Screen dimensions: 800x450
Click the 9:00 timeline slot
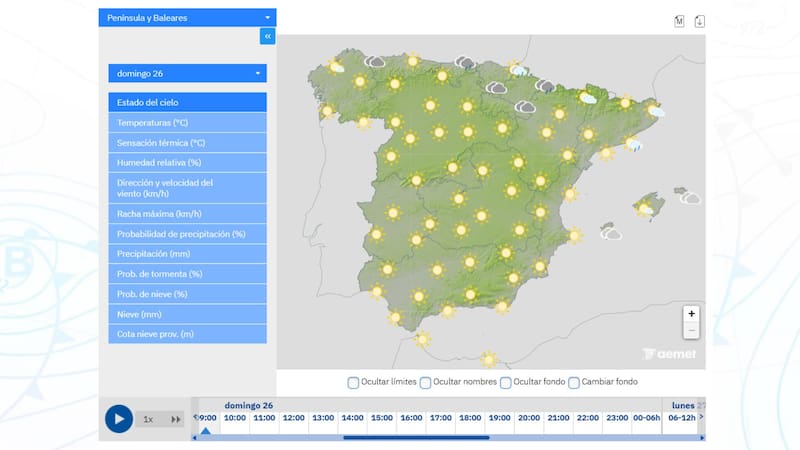[x=208, y=418]
